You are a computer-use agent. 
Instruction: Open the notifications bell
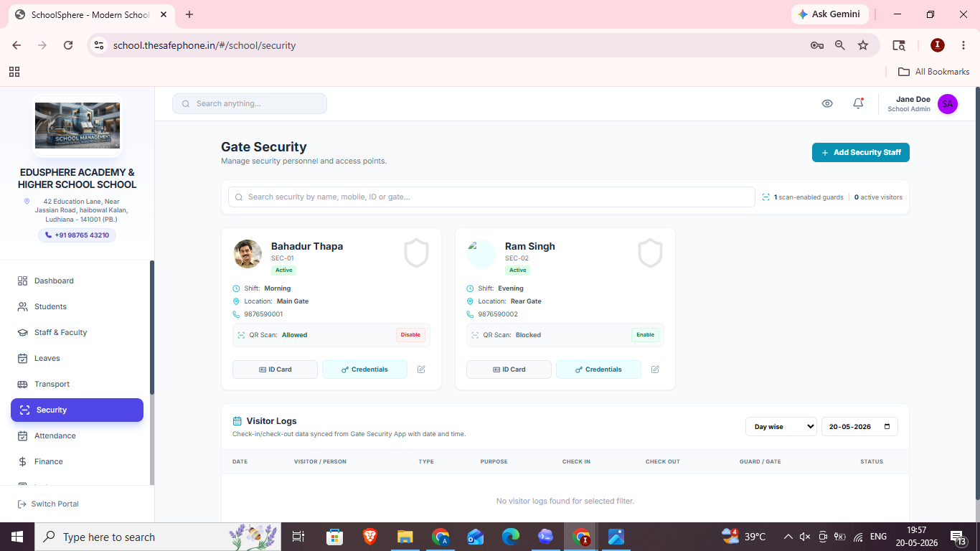click(x=858, y=103)
